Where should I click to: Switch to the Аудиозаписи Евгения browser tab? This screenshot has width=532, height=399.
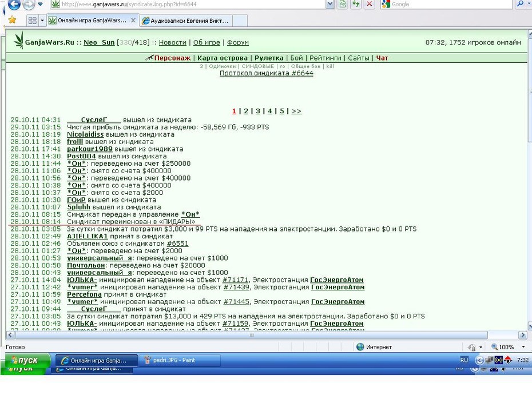(185, 21)
